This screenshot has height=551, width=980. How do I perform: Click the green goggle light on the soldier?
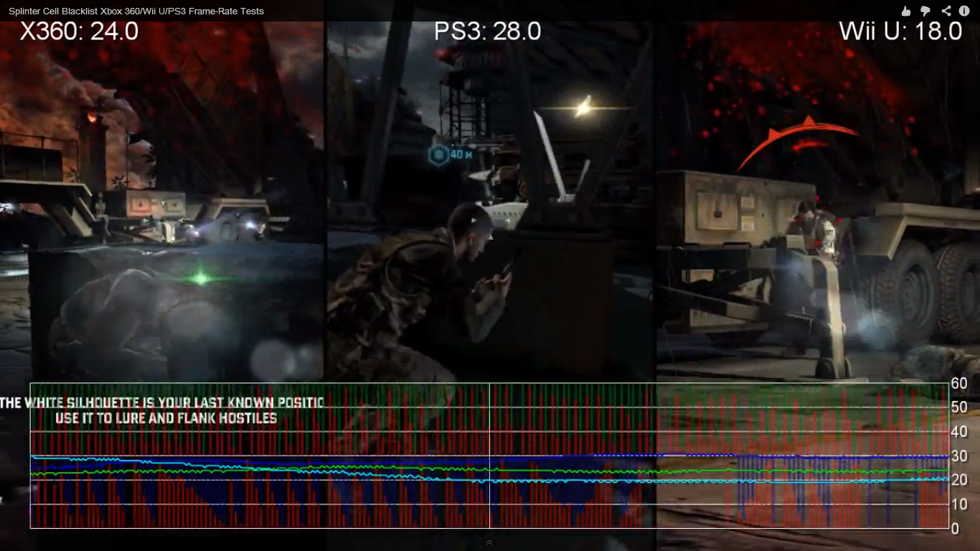pos(201,278)
